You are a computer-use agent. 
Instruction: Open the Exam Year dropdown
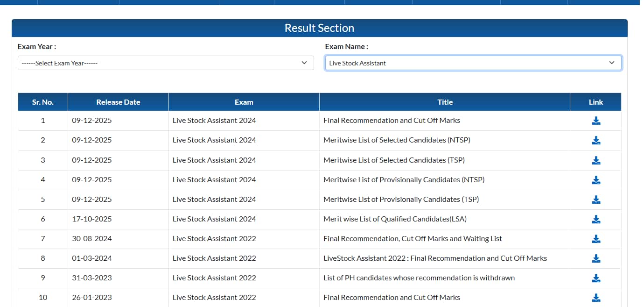point(165,63)
